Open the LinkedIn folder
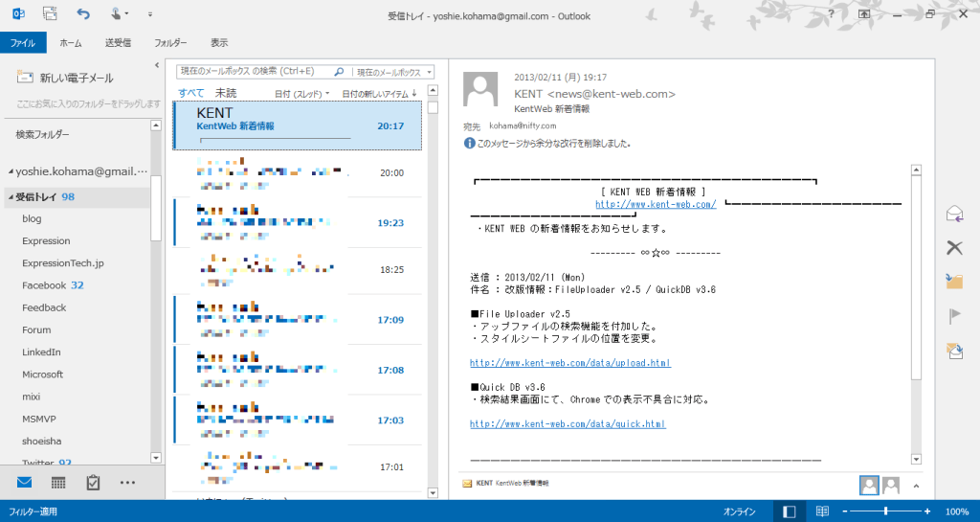The image size is (980, 522). (x=42, y=352)
